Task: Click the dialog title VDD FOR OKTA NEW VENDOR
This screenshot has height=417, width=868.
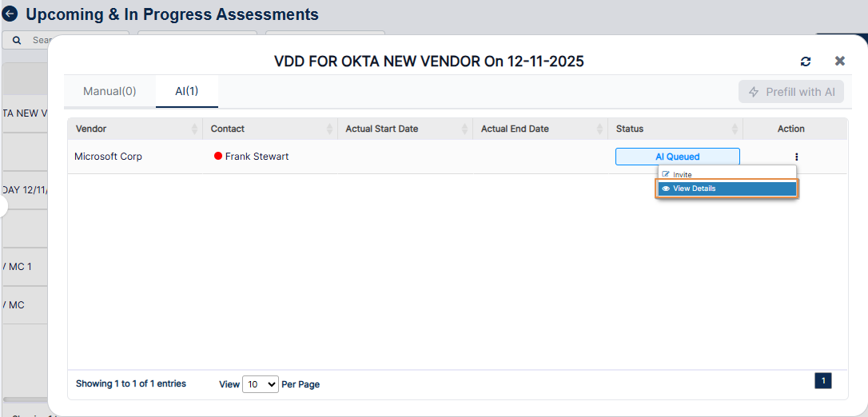Action: pyautogui.click(x=429, y=62)
